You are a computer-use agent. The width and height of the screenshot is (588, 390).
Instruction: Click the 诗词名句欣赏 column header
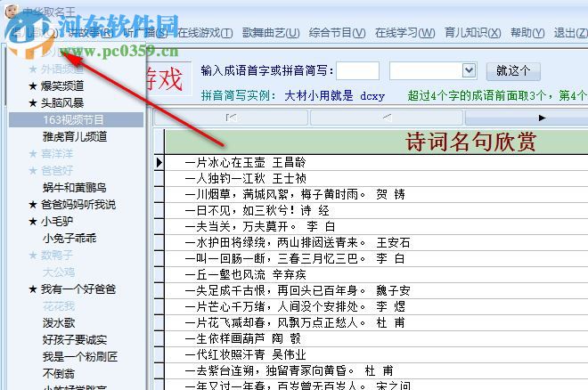click(x=377, y=142)
